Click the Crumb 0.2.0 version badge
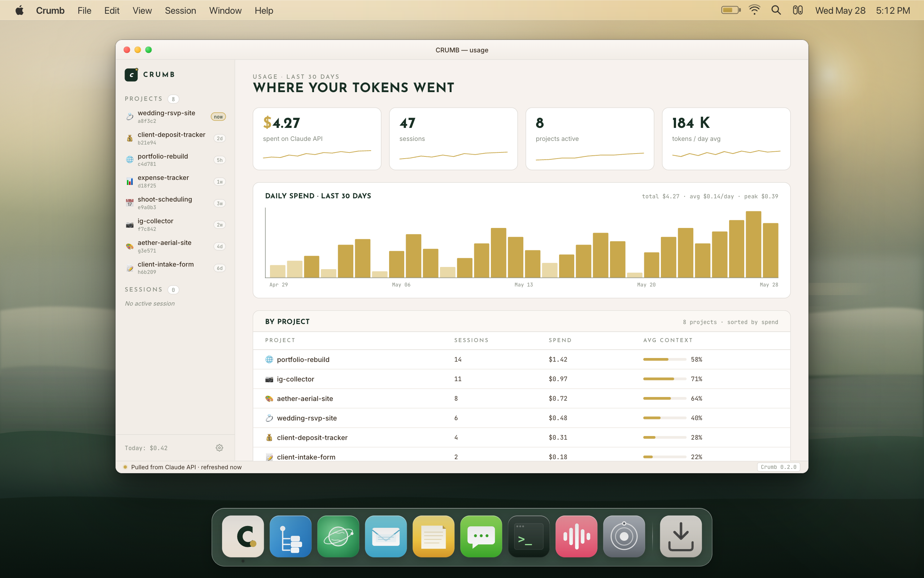 click(778, 467)
